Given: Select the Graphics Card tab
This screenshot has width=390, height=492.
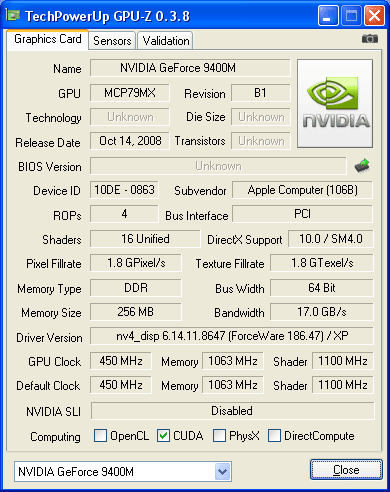Looking at the screenshot, I should click(x=48, y=39).
